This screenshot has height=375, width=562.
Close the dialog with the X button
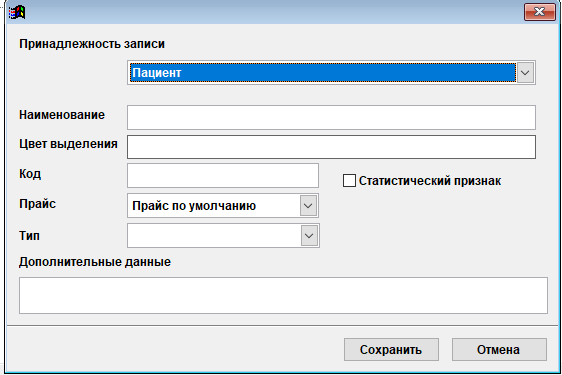[x=539, y=12]
